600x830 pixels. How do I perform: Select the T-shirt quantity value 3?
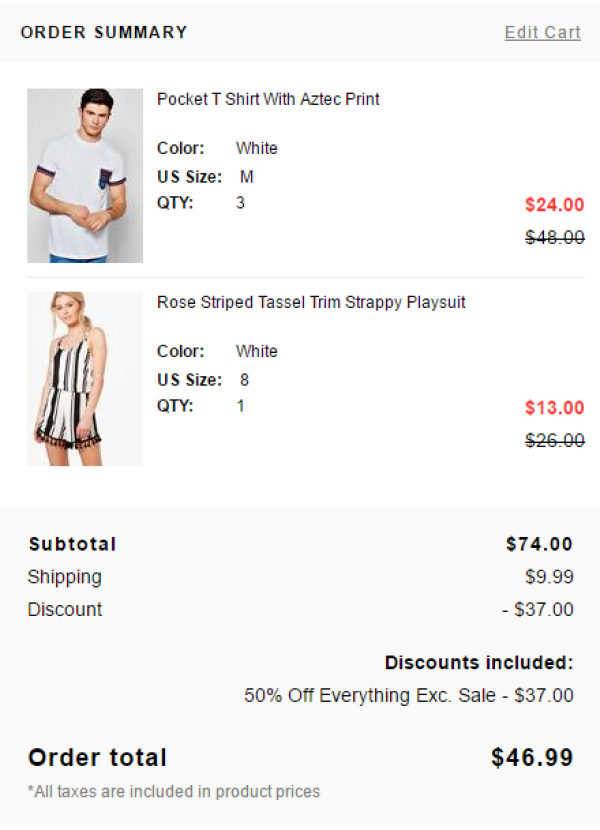click(x=240, y=203)
